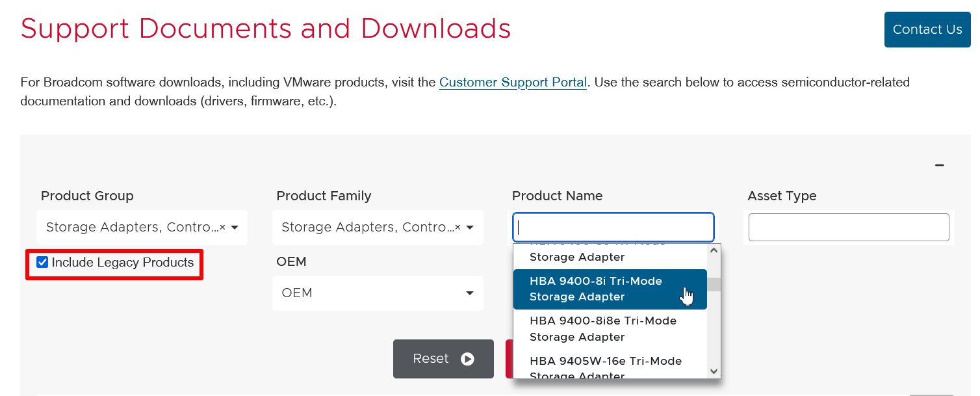980x396 pixels.
Task: Click into the Asset Type field
Action: pos(848,228)
